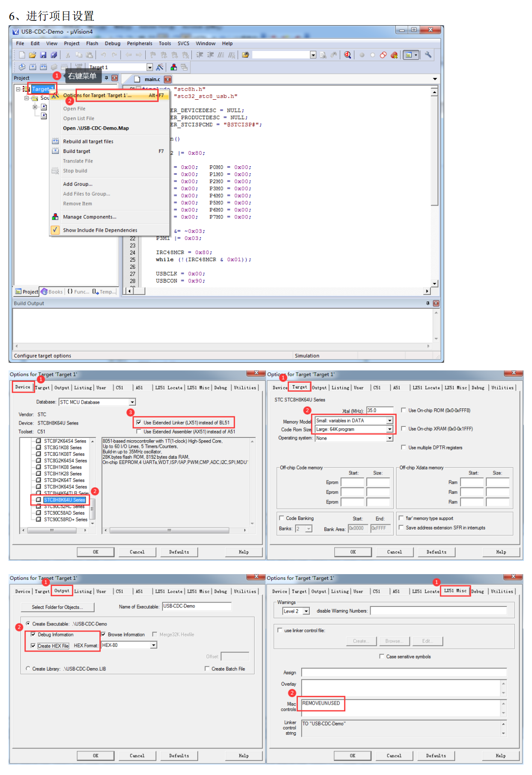Click the Save icon in µVision toolbar

click(43, 55)
